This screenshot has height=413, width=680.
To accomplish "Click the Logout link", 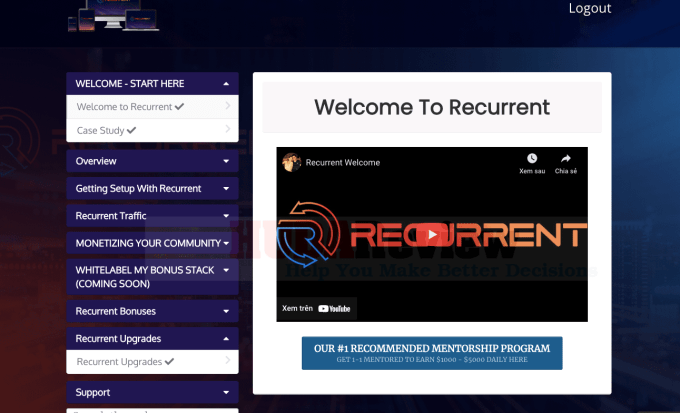I will point(590,8).
